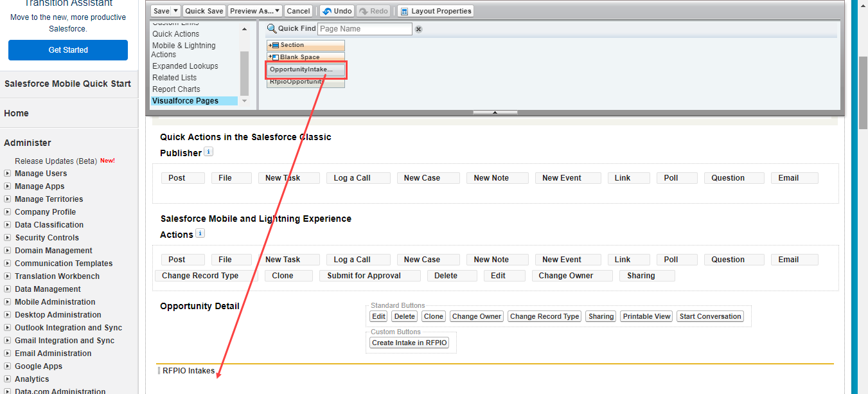Click the RFPIO Intakes section header
Viewport: 868px width, 394px height.
tap(189, 371)
